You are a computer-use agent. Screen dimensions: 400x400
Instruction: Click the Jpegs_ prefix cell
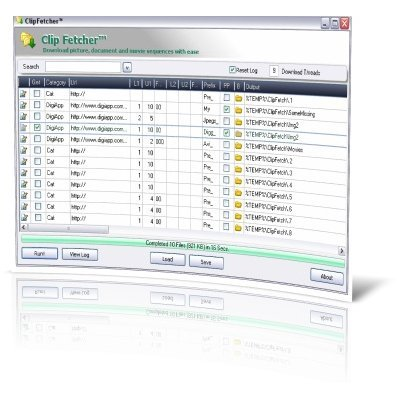211,121
